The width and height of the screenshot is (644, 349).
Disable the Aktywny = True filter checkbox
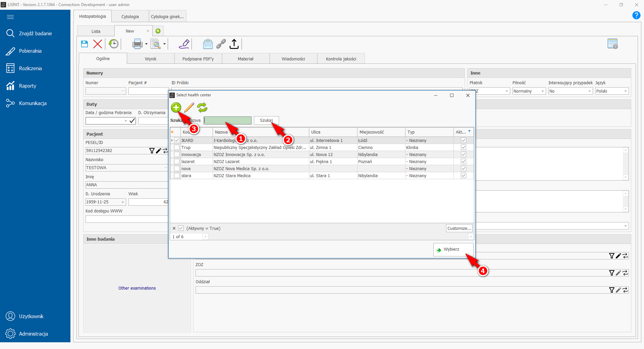[181, 228]
